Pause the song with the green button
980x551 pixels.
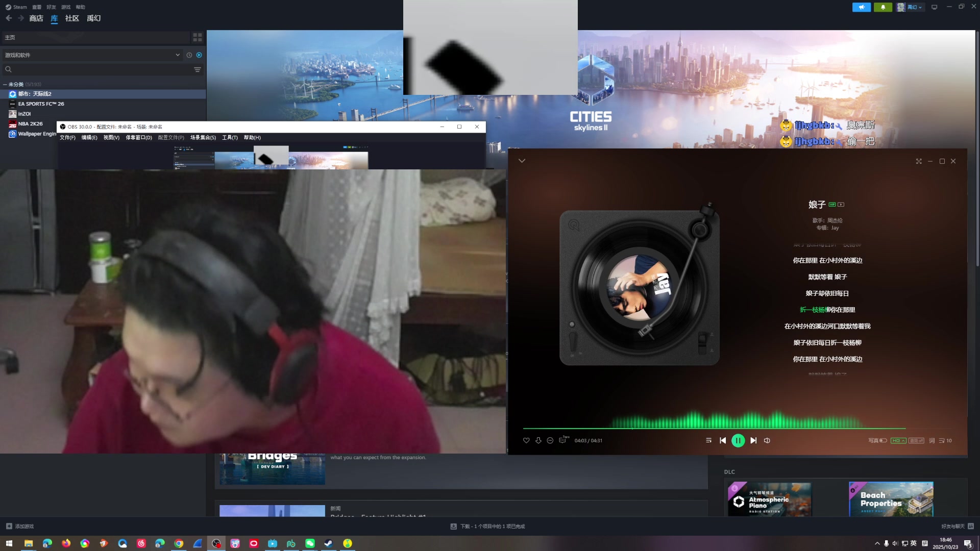click(738, 440)
